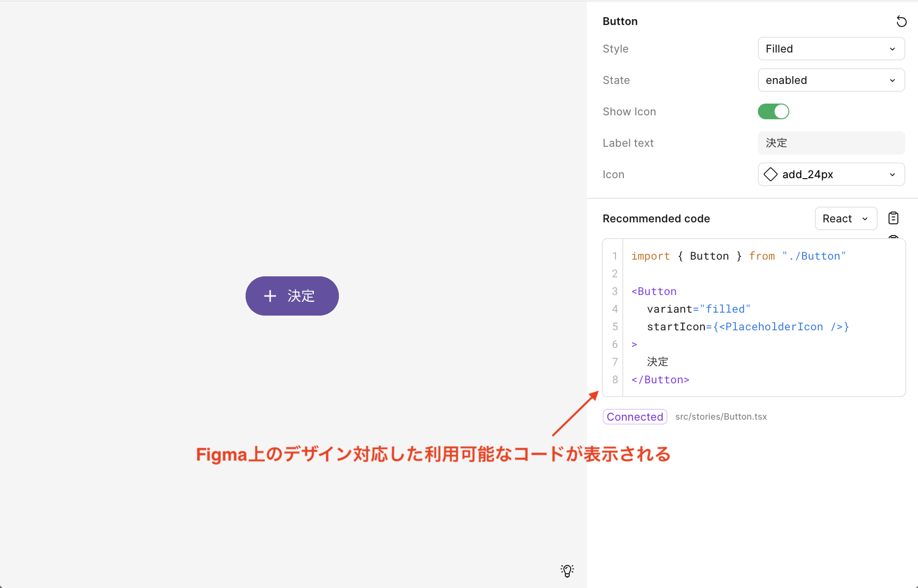918x588 pixels.
Task: Click the Label text input field
Action: (831, 143)
